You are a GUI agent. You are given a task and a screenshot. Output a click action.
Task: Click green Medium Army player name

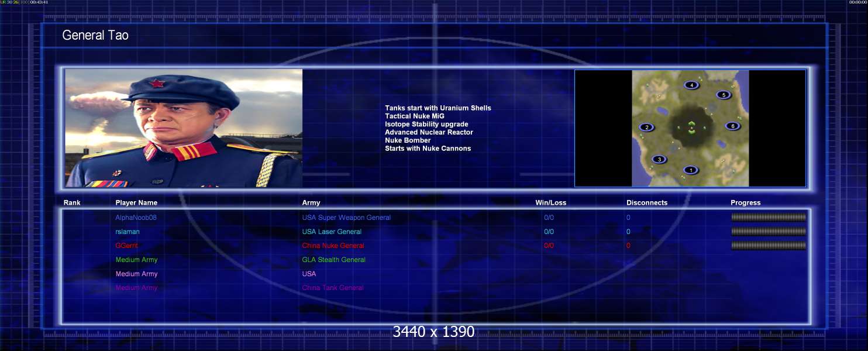tap(136, 260)
